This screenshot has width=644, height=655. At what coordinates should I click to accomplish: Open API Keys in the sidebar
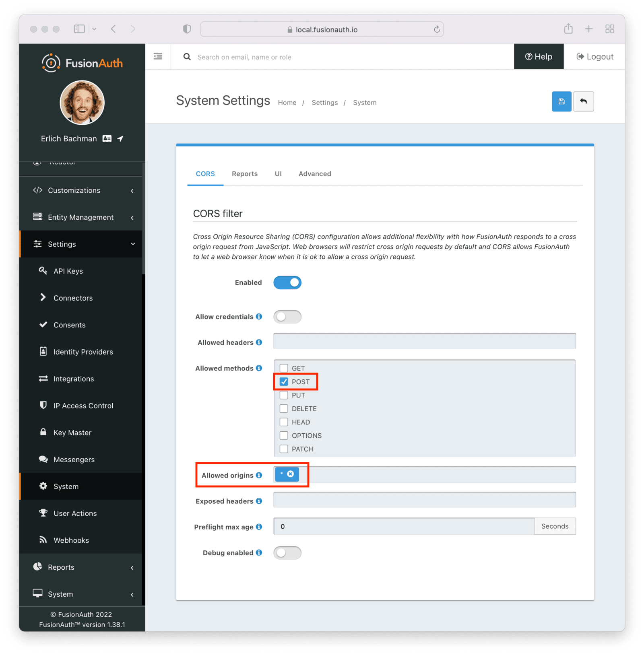80,271
